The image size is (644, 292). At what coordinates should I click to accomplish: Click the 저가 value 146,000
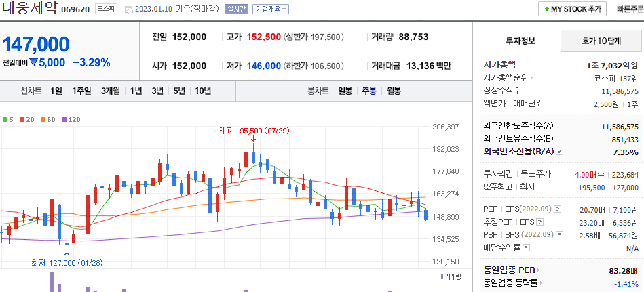264,66
